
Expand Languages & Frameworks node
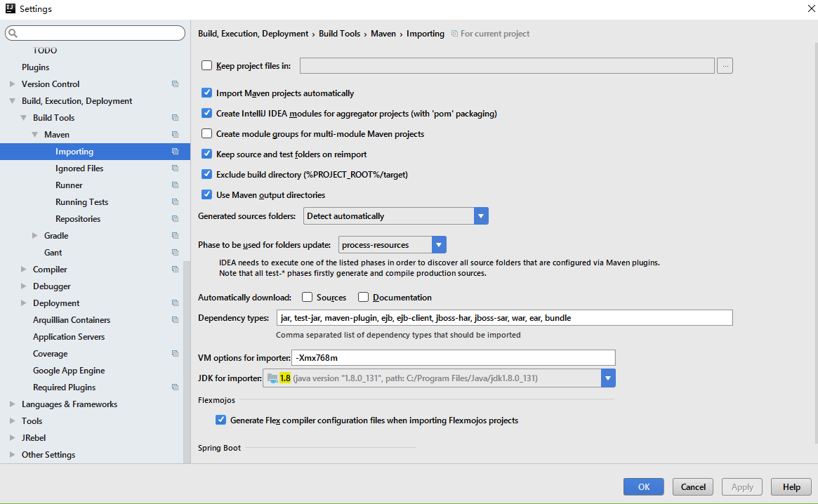(x=12, y=404)
